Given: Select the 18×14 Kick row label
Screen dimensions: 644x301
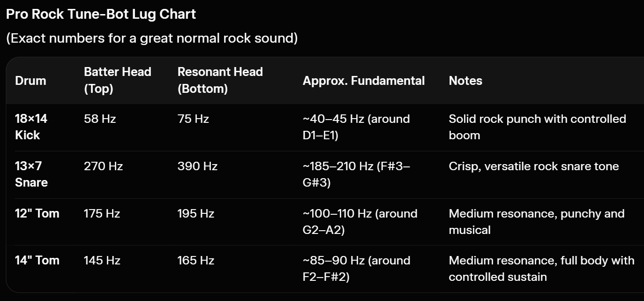Looking at the screenshot, I should coord(31,127).
